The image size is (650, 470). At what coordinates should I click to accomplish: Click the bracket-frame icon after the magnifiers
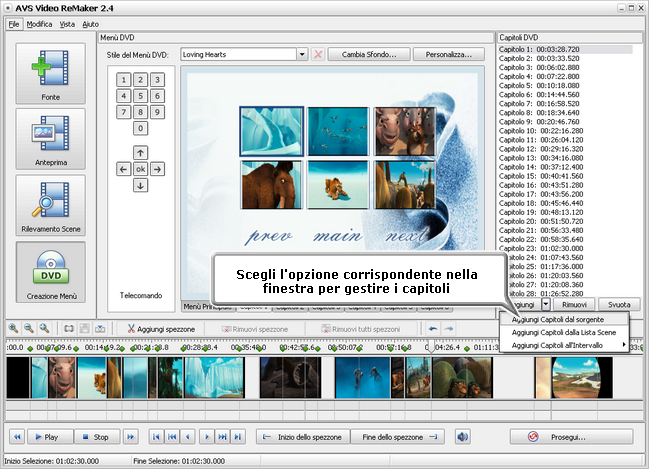(x=69, y=329)
